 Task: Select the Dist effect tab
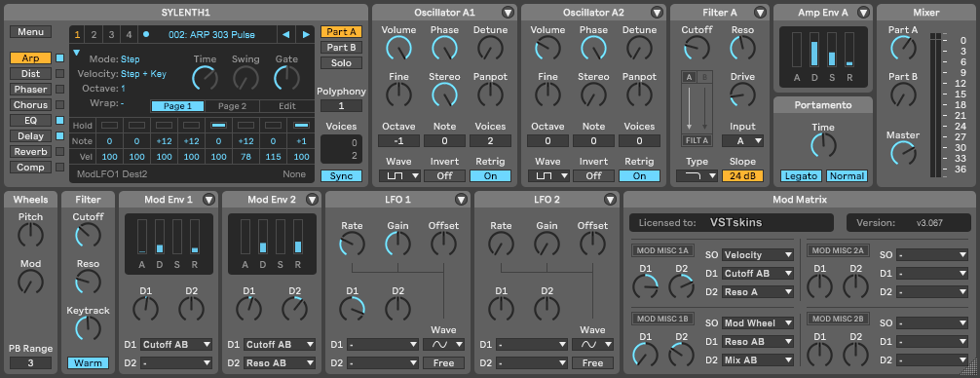tap(30, 74)
